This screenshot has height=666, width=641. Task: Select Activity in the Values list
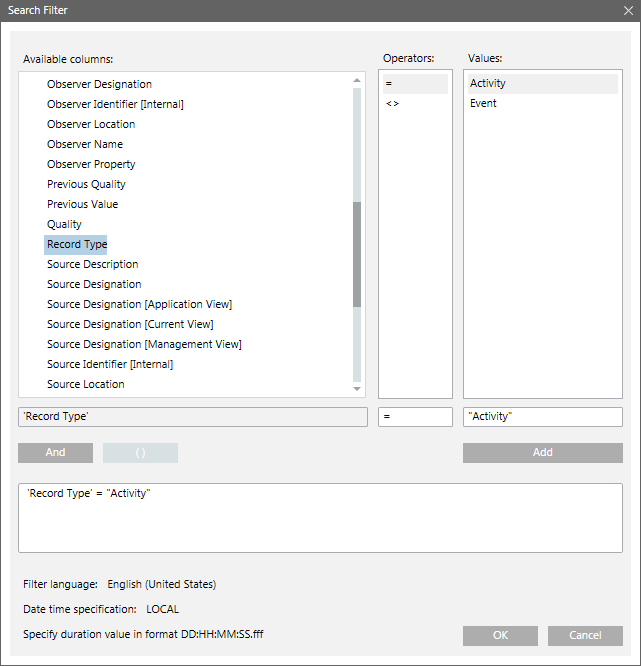[488, 84]
